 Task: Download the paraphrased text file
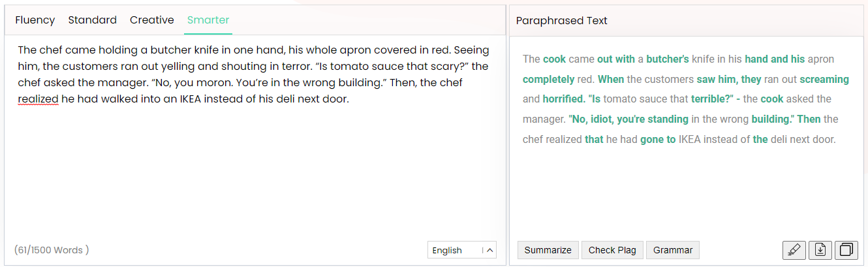coord(820,250)
